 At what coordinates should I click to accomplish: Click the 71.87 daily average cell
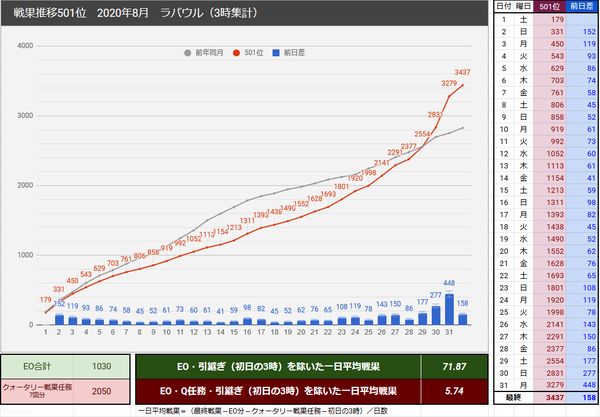tap(454, 367)
